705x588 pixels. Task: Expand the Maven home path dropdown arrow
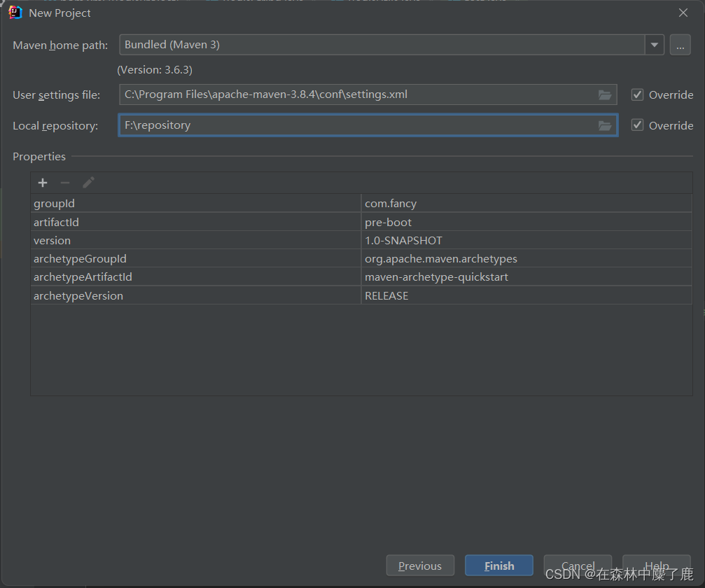pos(654,45)
